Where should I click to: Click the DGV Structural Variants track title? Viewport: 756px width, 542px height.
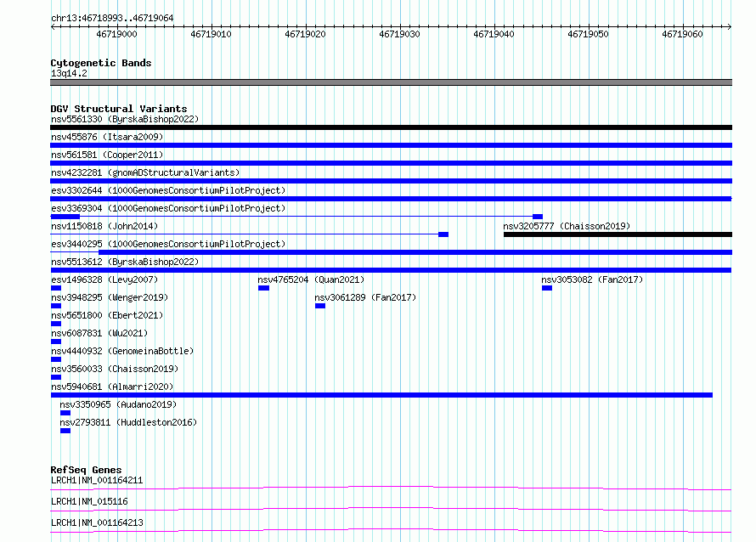pos(119,109)
